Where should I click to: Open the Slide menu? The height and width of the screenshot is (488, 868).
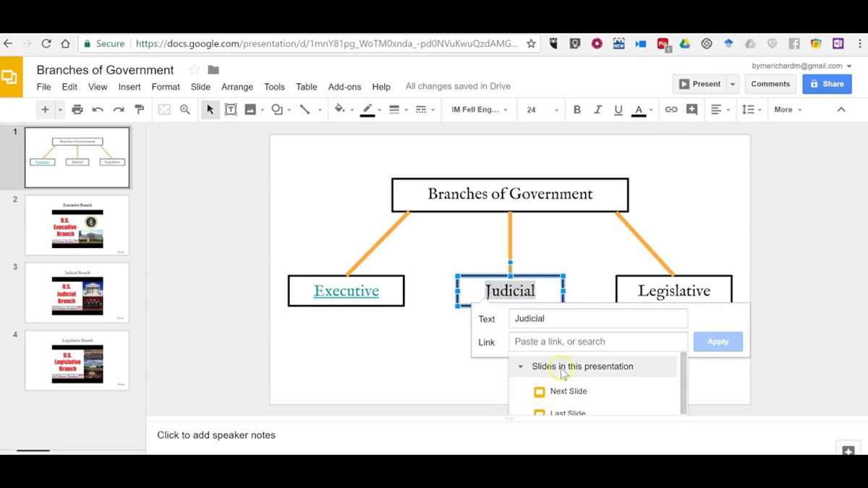click(200, 87)
